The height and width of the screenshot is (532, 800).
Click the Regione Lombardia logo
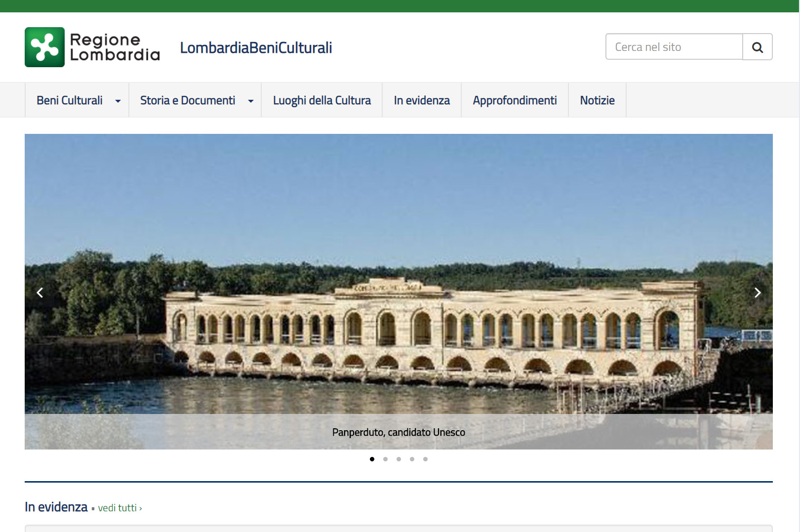coord(92,47)
